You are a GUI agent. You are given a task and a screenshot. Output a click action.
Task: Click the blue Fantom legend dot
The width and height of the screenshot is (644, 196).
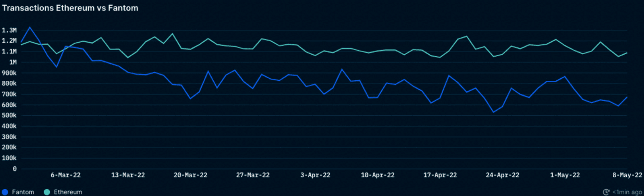5,192
